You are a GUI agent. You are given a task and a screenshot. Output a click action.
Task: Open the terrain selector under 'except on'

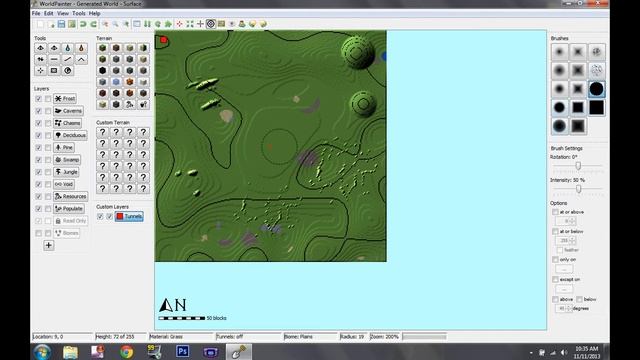pos(564,289)
